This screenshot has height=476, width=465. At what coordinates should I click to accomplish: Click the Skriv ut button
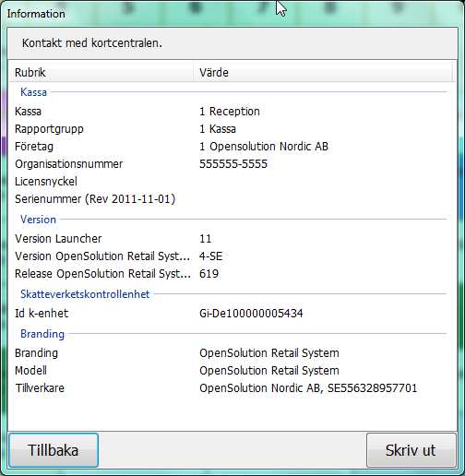(411, 450)
